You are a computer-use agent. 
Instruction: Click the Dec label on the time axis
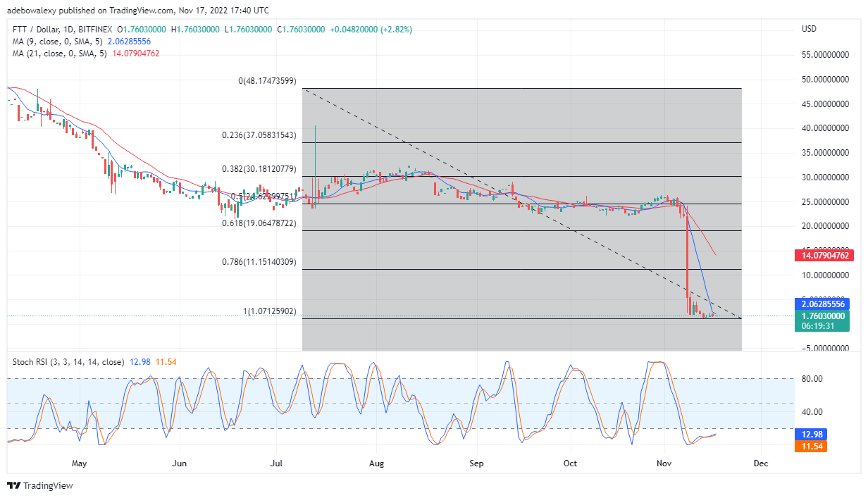(760, 463)
